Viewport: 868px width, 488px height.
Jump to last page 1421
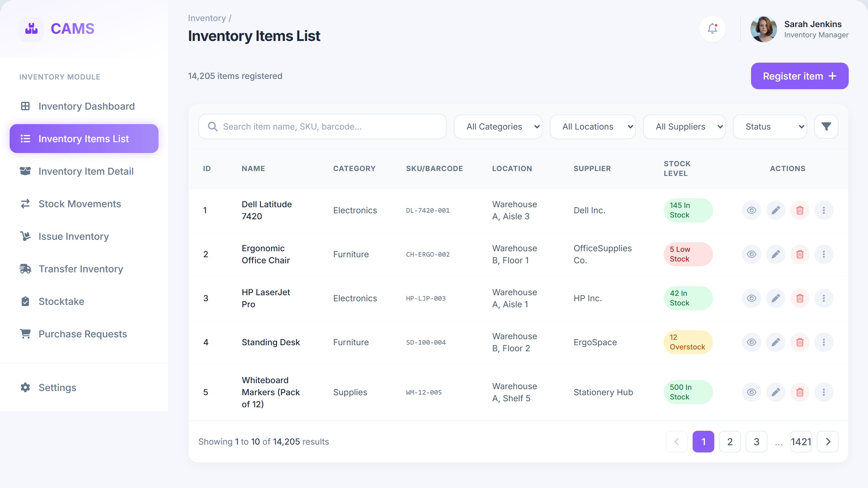point(801,442)
